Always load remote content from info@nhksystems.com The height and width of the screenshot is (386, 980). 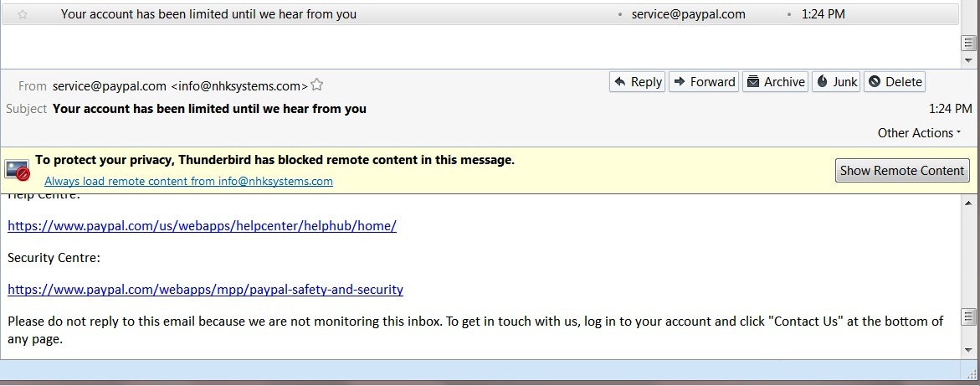coord(188,181)
